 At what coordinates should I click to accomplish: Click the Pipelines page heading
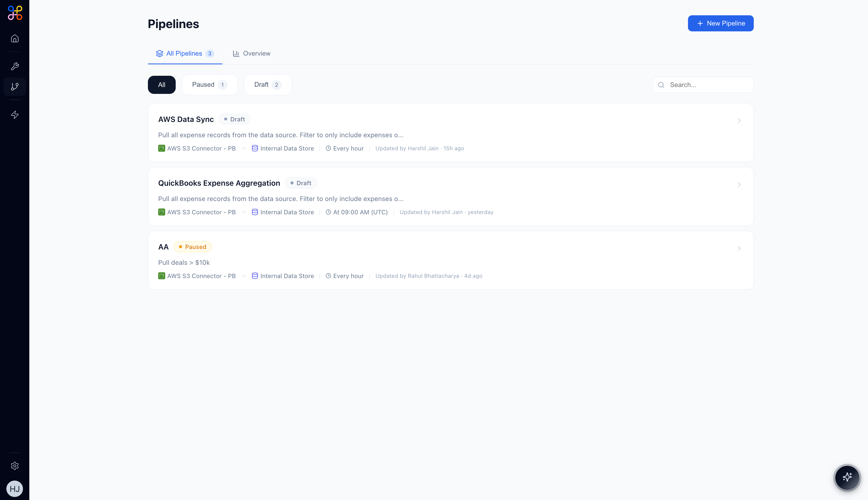pos(173,24)
